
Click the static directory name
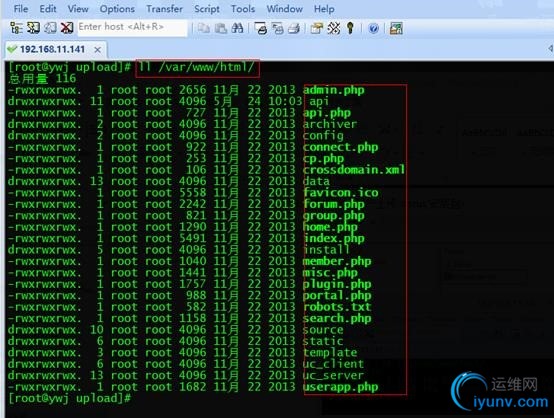[323, 341]
